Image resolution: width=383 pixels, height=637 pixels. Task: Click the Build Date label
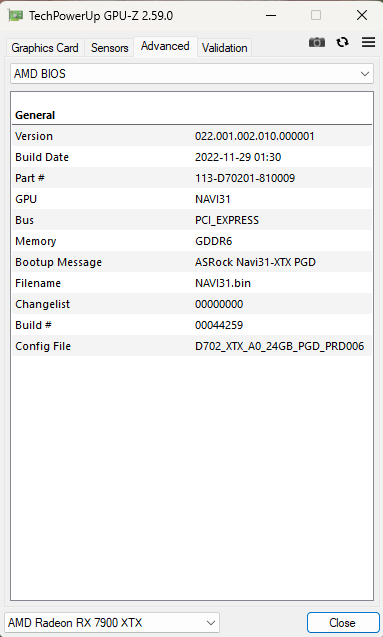pyautogui.click(x=42, y=157)
